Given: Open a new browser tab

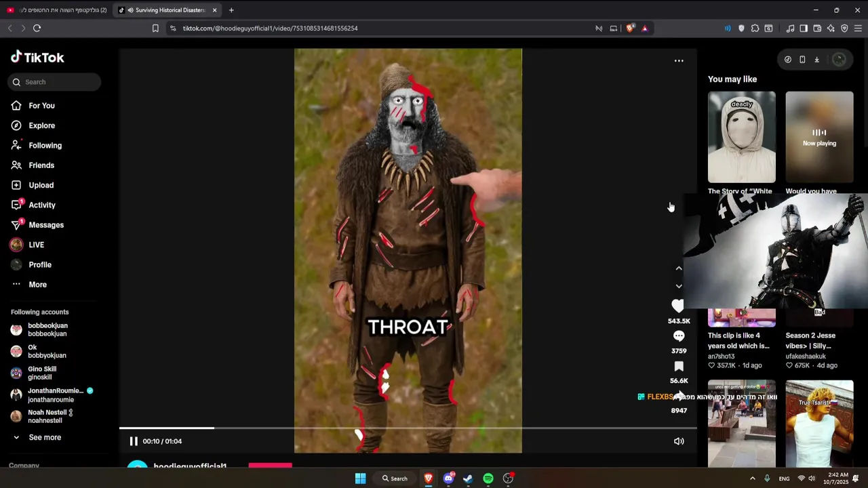Looking at the screenshot, I should click(231, 10).
